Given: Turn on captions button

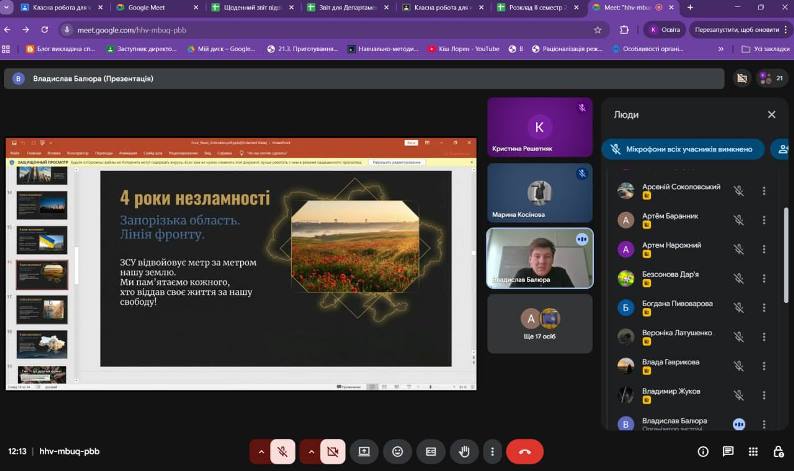Looking at the screenshot, I should [x=431, y=451].
